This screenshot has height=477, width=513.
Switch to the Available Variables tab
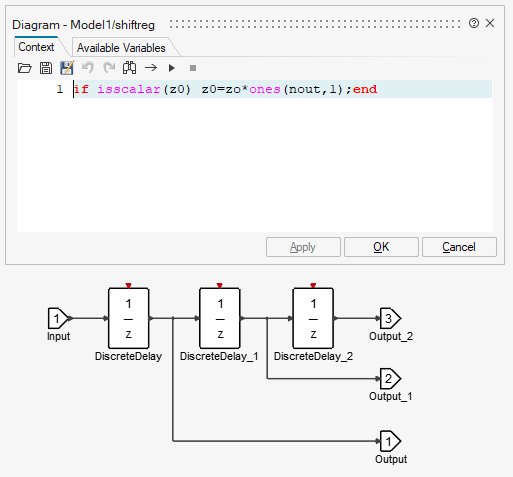[x=121, y=48]
